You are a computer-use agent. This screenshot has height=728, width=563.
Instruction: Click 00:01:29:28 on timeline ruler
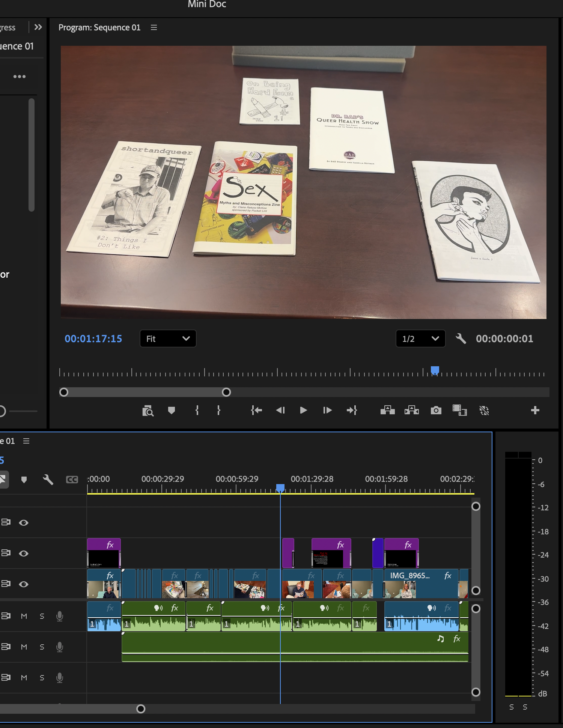point(312,479)
